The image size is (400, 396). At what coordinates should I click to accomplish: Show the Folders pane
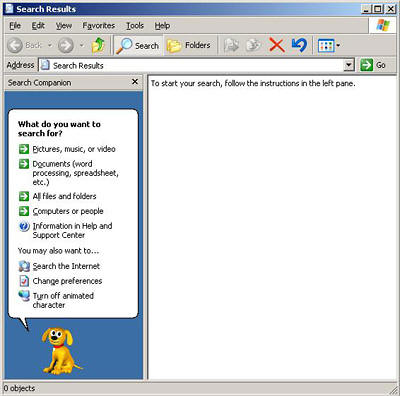tap(189, 45)
